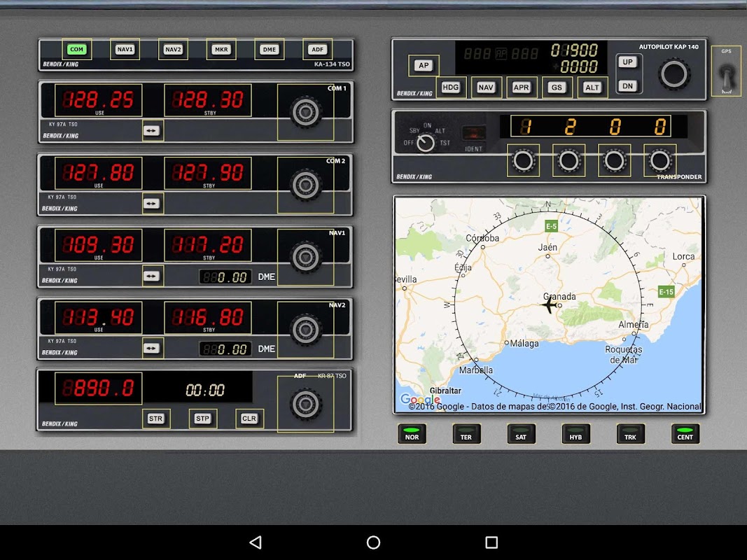Viewport: 747px width, 560px height.
Task: Start the ADF timer with STR
Action: click(x=156, y=419)
